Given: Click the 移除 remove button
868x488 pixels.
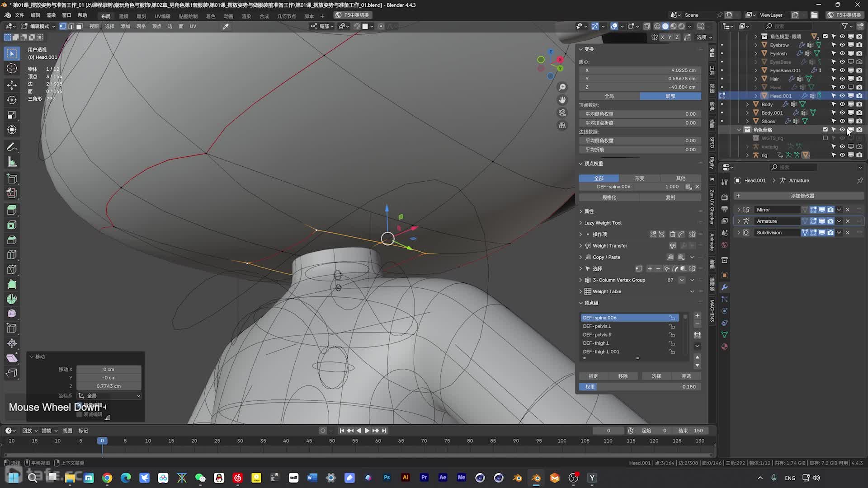Looking at the screenshot, I should click(x=623, y=376).
